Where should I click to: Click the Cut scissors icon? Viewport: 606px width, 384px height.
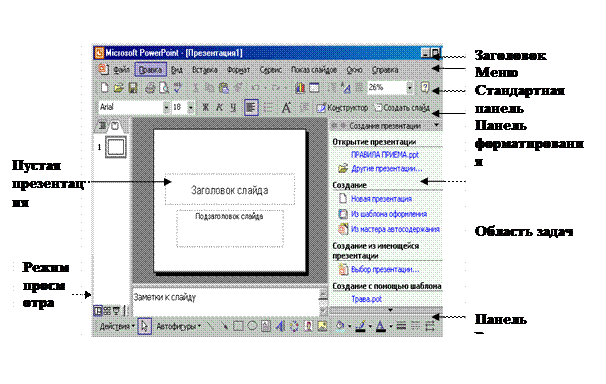coord(196,88)
